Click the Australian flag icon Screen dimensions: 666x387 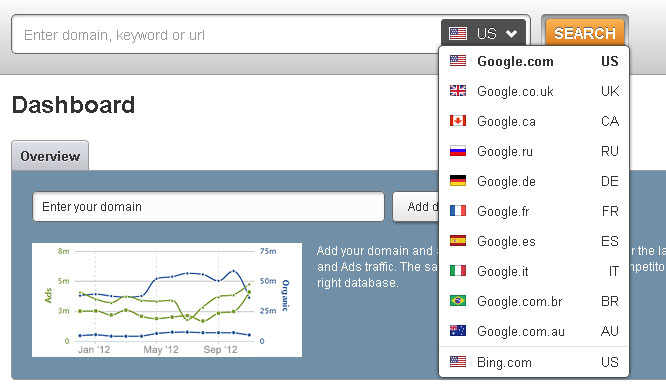pos(458,331)
